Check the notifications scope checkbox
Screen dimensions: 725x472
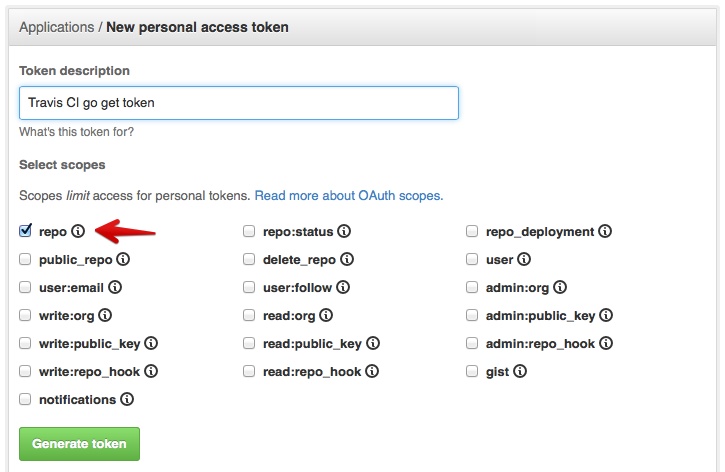26,400
